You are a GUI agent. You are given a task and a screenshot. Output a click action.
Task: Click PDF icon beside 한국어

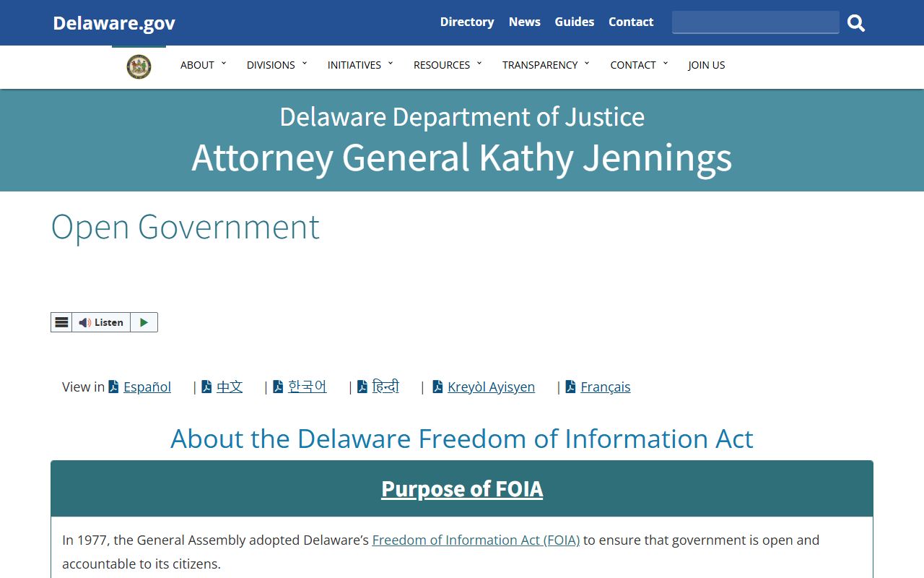coord(278,387)
